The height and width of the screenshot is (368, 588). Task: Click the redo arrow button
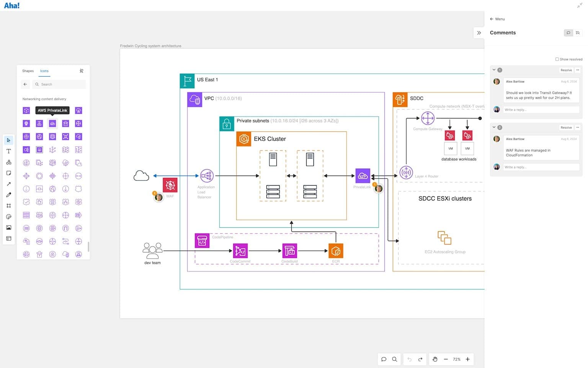tap(420, 359)
